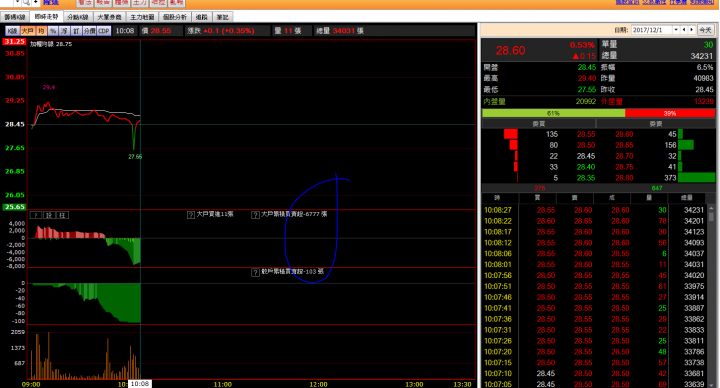Toggle the K線 chart button

pos(12,31)
